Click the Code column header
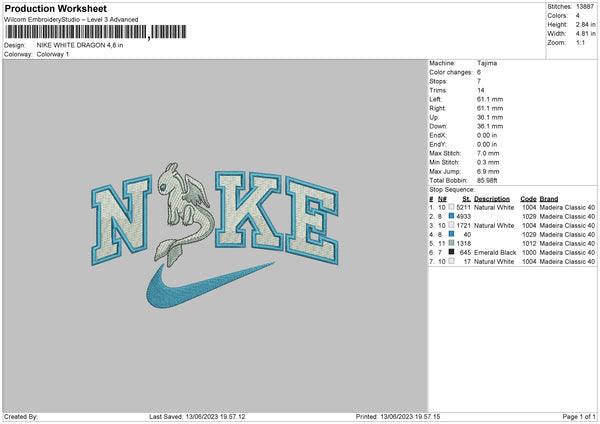600x424 pixels. coord(528,199)
